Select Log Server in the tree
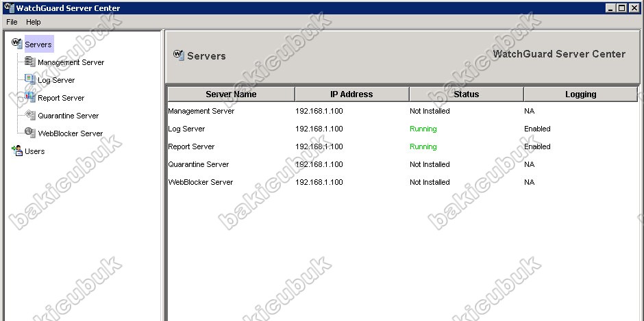This screenshot has width=644, height=321. pyautogui.click(x=56, y=80)
